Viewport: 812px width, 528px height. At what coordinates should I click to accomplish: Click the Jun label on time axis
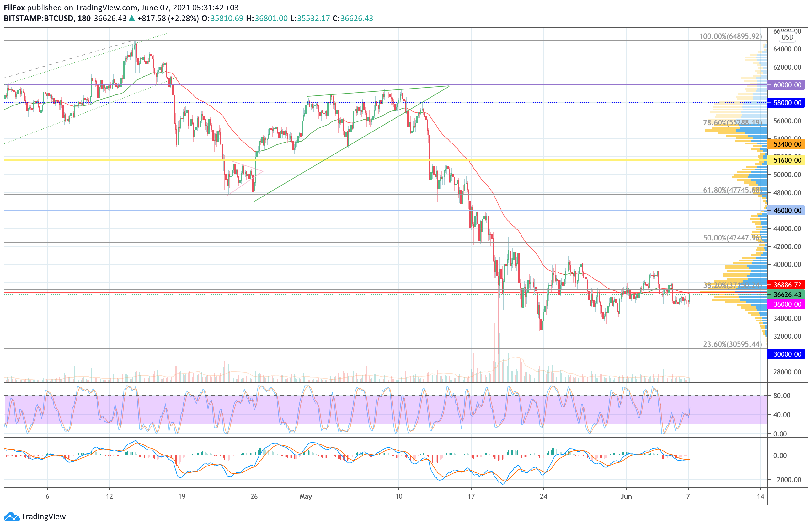tap(626, 497)
